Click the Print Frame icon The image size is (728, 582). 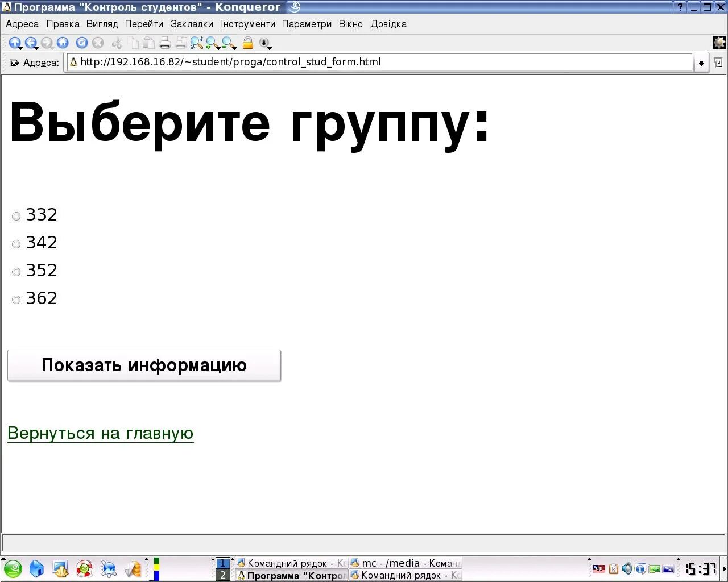click(x=181, y=43)
